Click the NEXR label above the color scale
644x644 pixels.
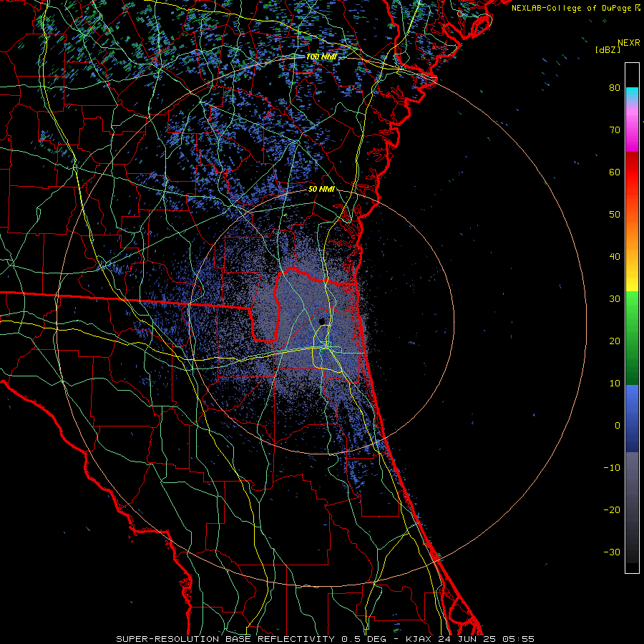click(x=629, y=43)
